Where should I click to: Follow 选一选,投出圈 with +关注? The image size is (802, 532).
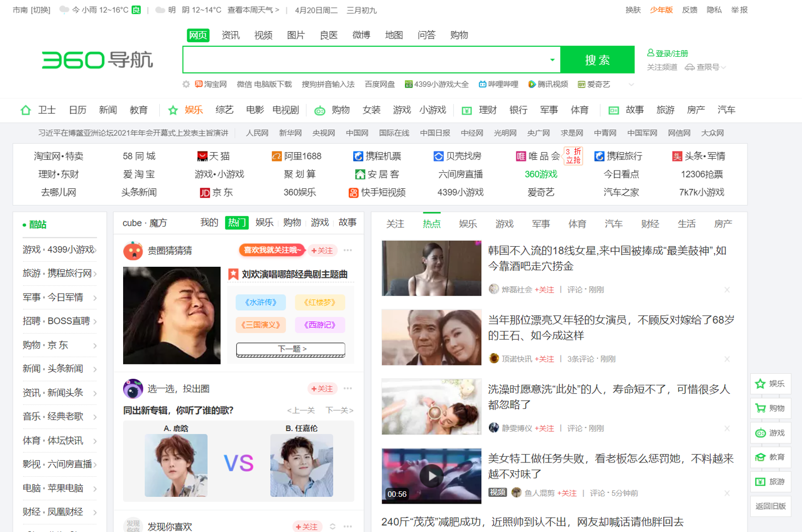pos(322,389)
